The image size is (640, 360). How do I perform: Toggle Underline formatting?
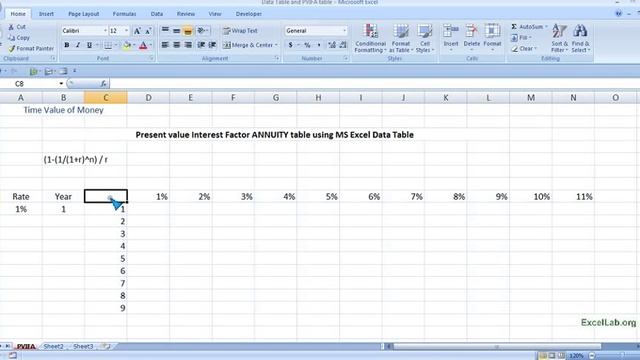pos(89,45)
